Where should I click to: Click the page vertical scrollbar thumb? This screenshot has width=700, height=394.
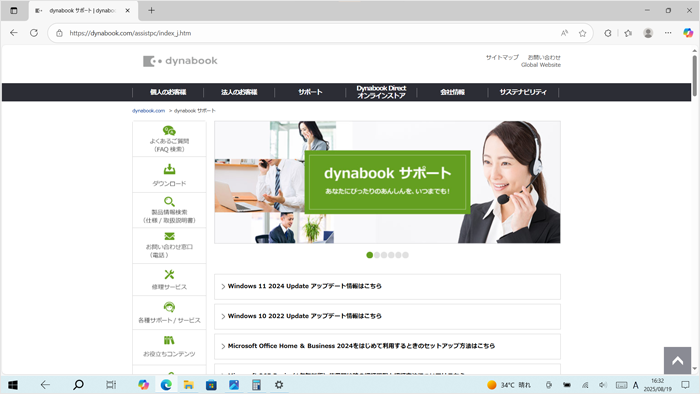pyautogui.click(x=695, y=75)
